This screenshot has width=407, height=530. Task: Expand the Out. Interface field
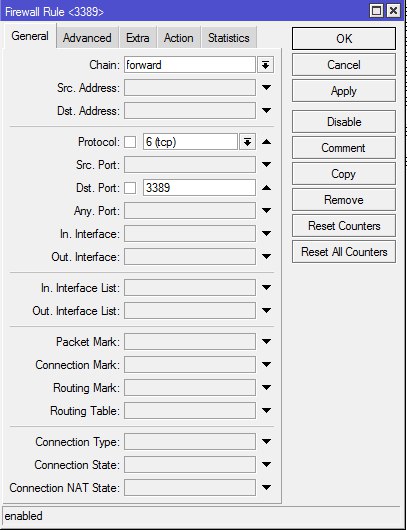266,257
